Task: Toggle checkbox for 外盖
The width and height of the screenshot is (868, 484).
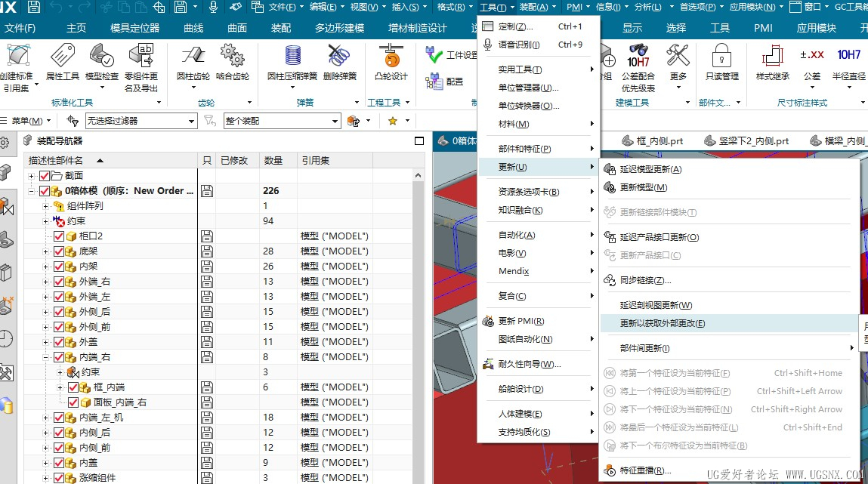Action: point(59,342)
